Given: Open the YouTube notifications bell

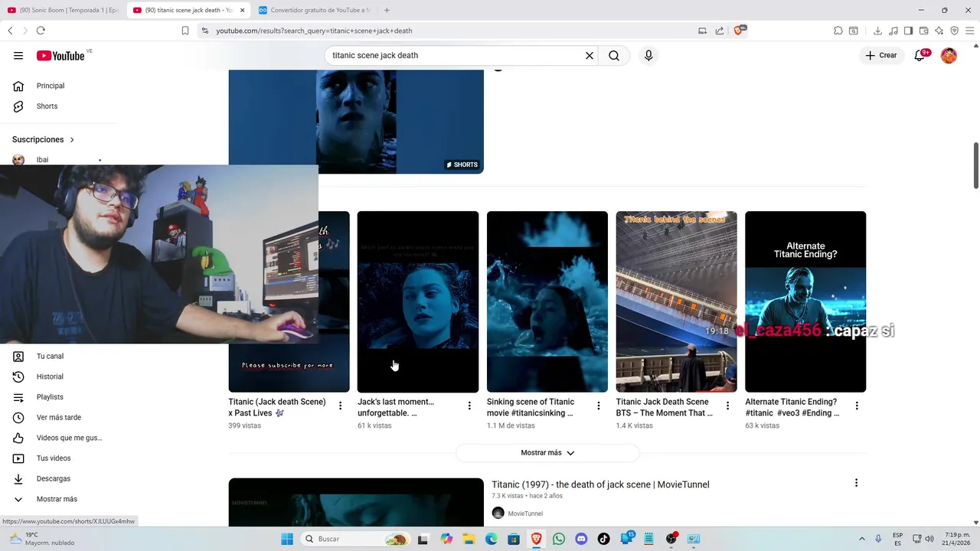Looking at the screenshot, I should pos(920,55).
